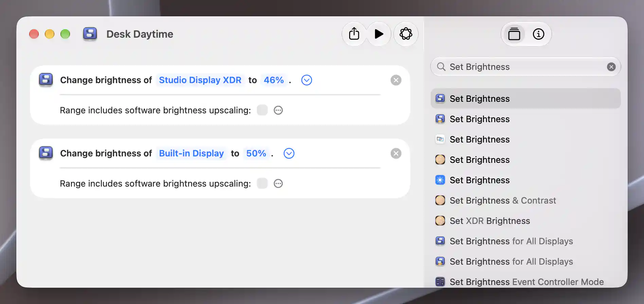This screenshot has width=644, height=304.
Task: Select the highlighted first Set Brightness result
Action: point(525,99)
